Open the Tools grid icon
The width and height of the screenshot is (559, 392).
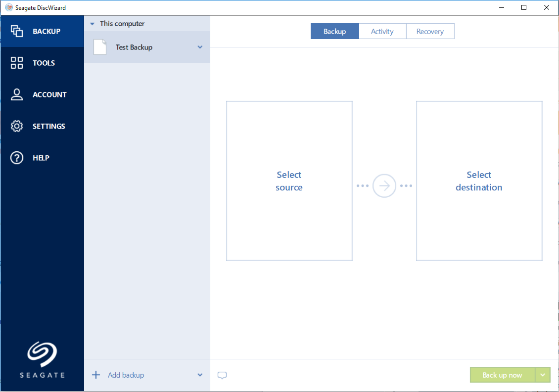tap(16, 63)
